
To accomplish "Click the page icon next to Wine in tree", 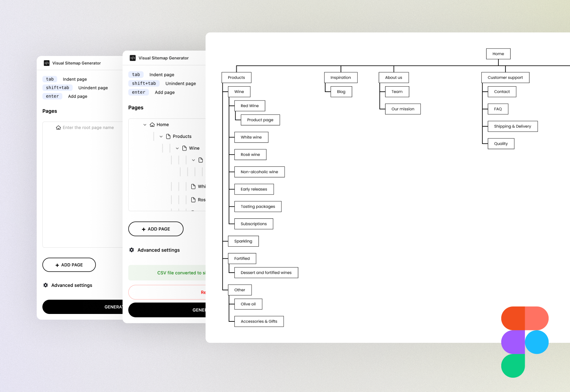I will (x=185, y=148).
